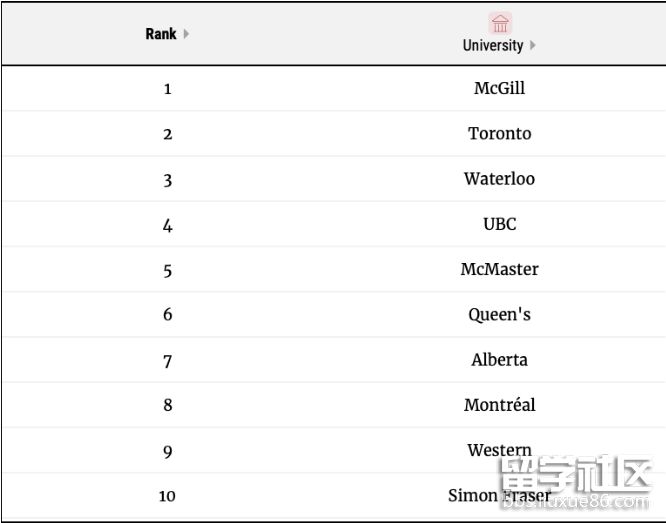
Task: Click rank number 4 cell
Action: click(x=167, y=225)
